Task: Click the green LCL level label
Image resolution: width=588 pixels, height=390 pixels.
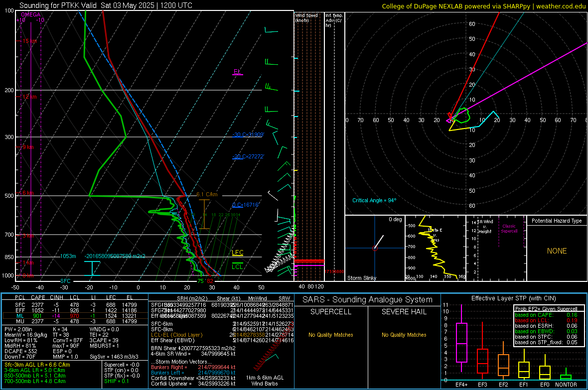Action: (237, 266)
